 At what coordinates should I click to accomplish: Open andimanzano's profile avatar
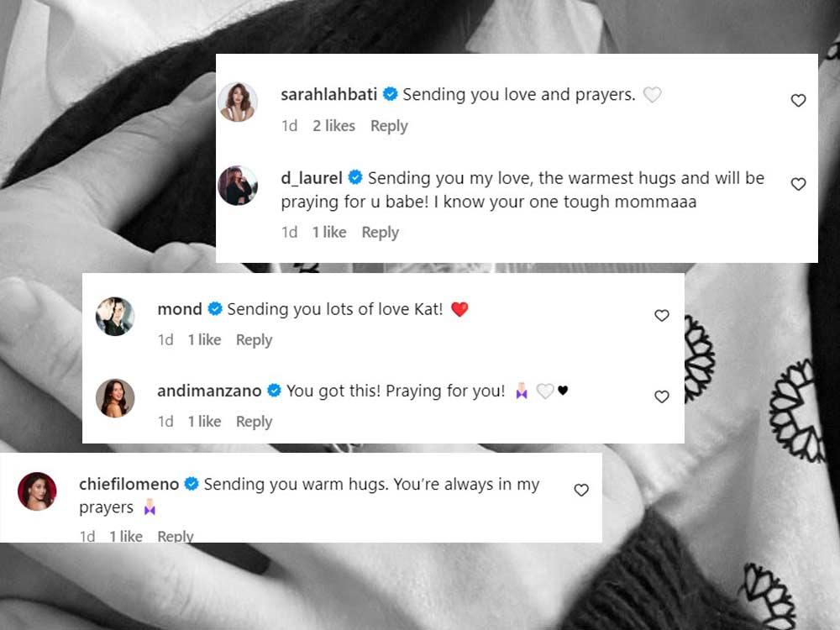tap(115, 398)
